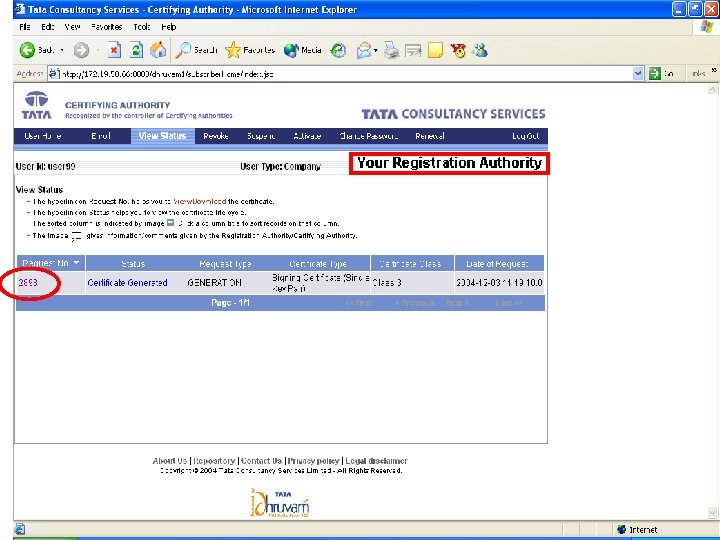
Task: Open the Help menu
Action: [x=169, y=27]
